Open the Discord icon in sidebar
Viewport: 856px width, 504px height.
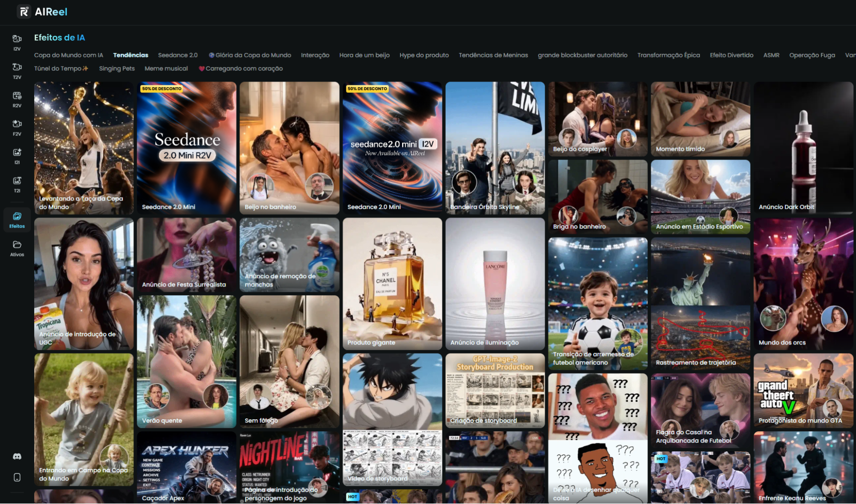[17, 456]
